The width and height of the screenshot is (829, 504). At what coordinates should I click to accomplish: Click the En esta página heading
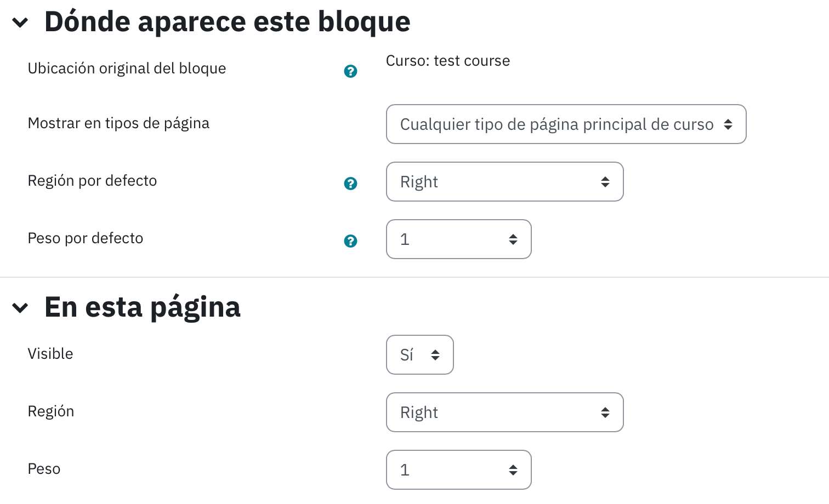click(143, 307)
